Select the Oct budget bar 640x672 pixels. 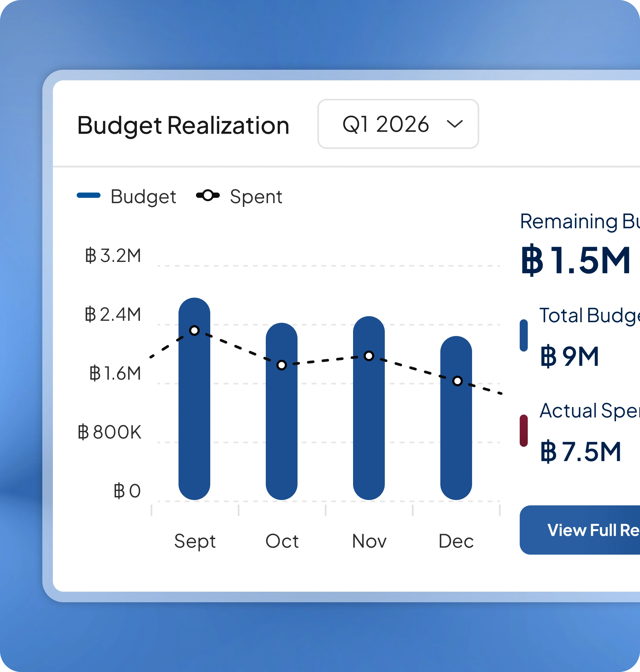281,411
